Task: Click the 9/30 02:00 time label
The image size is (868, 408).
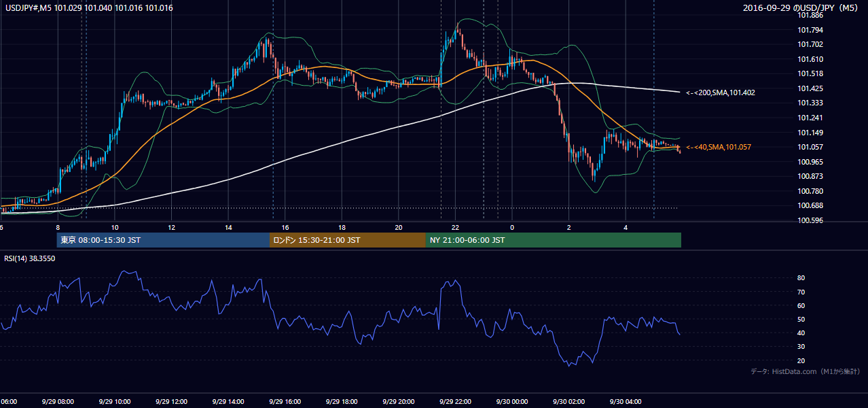Action: [x=568, y=402]
